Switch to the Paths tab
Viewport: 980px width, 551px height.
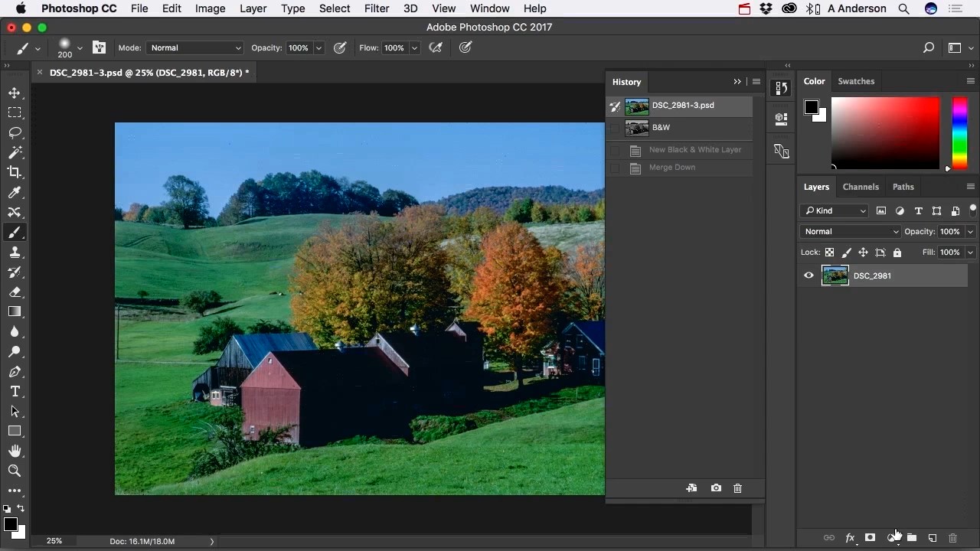click(903, 187)
